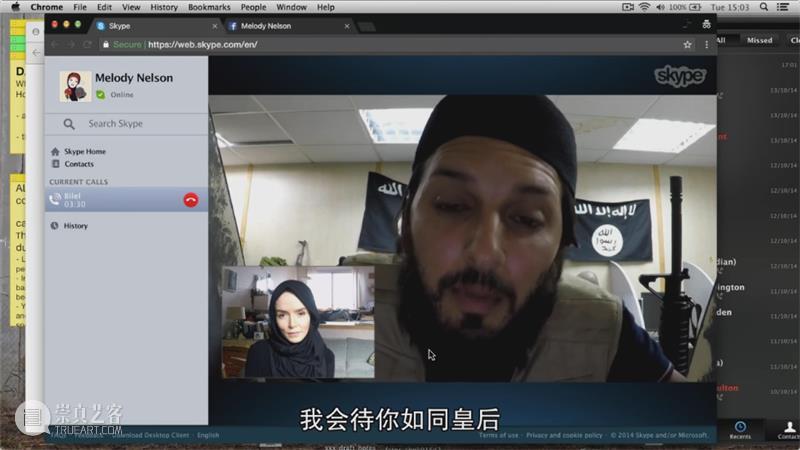This screenshot has width=800, height=450.
Task: Click Melody Nelson profile avatar
Action: [75, 86]
